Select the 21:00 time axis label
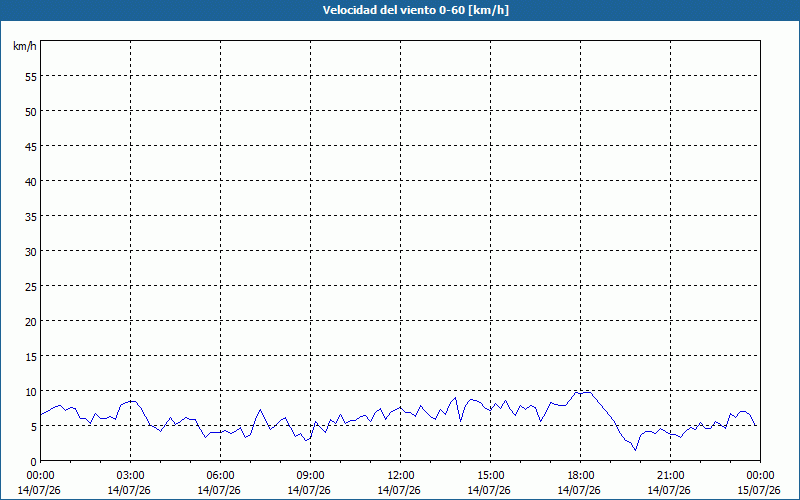Screen dimensions: 800x500 coord(670,476)
